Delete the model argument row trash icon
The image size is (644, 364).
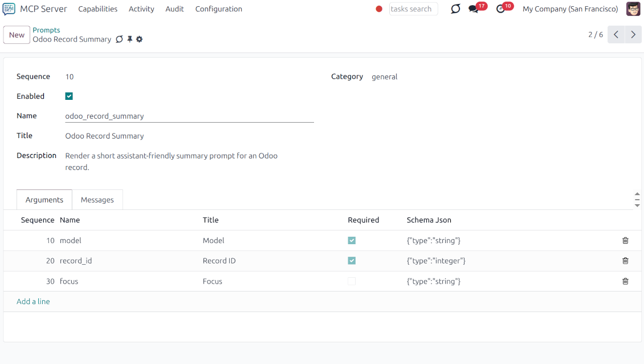click(x=625, y=240)
